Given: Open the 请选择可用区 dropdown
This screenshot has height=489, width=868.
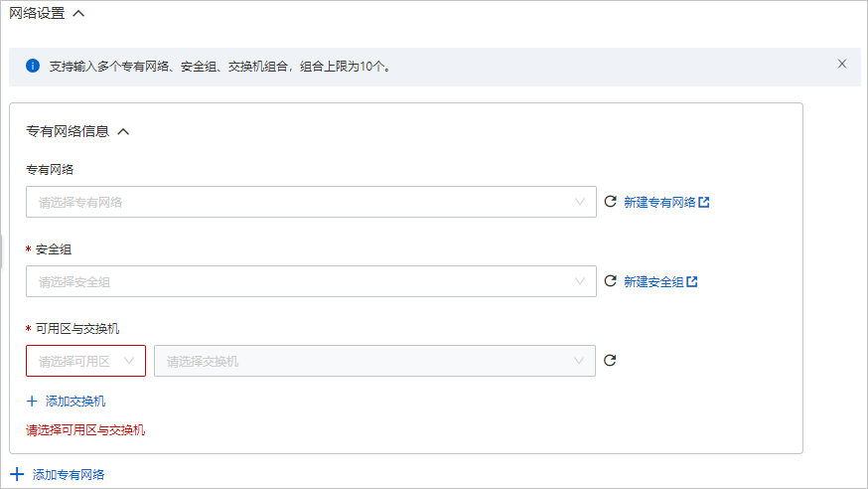Looking at the screenshot, I should (85, 361).
